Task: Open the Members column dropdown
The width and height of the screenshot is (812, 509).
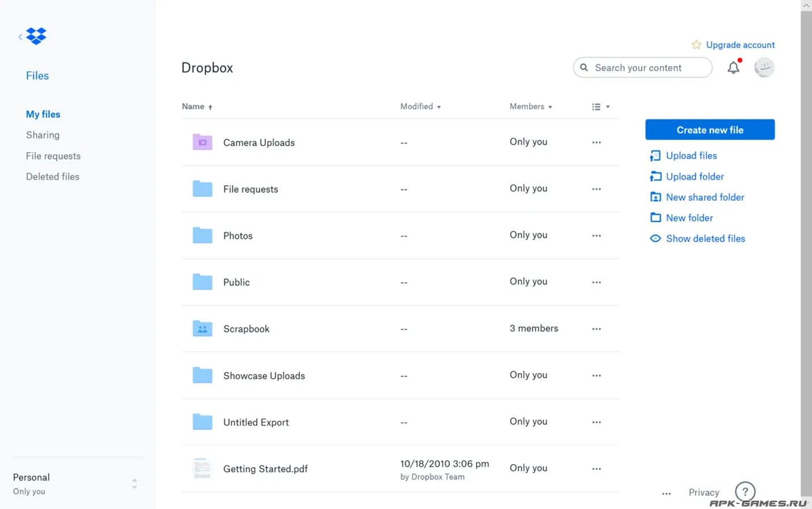Action: pos(531,106)
